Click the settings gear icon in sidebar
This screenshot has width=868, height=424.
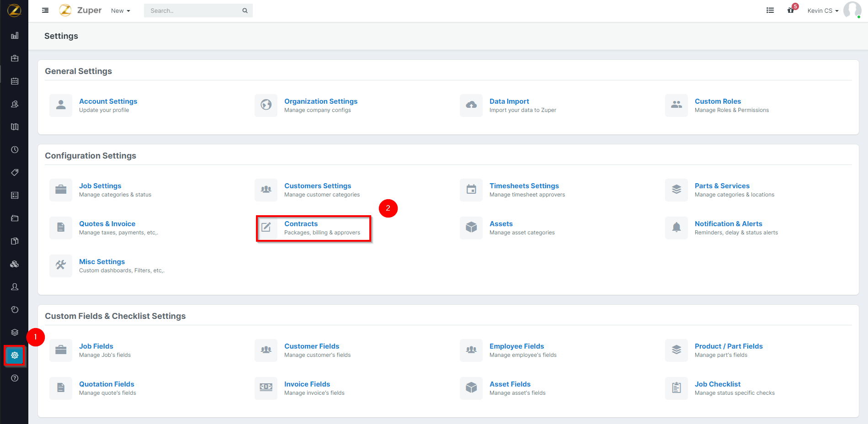[15, 355]
